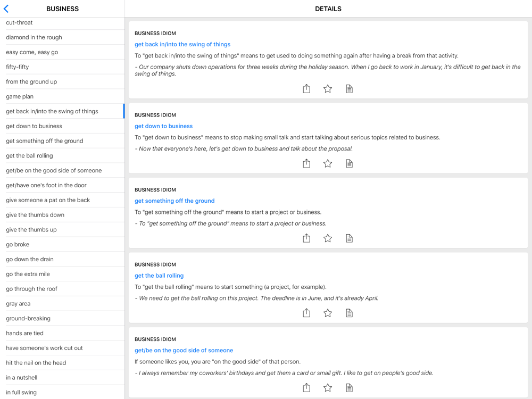The height and width of the screenshot is (399, 532).
Task: Select 'go the extra mile' from the list
Action: click(x=28, y=274)
